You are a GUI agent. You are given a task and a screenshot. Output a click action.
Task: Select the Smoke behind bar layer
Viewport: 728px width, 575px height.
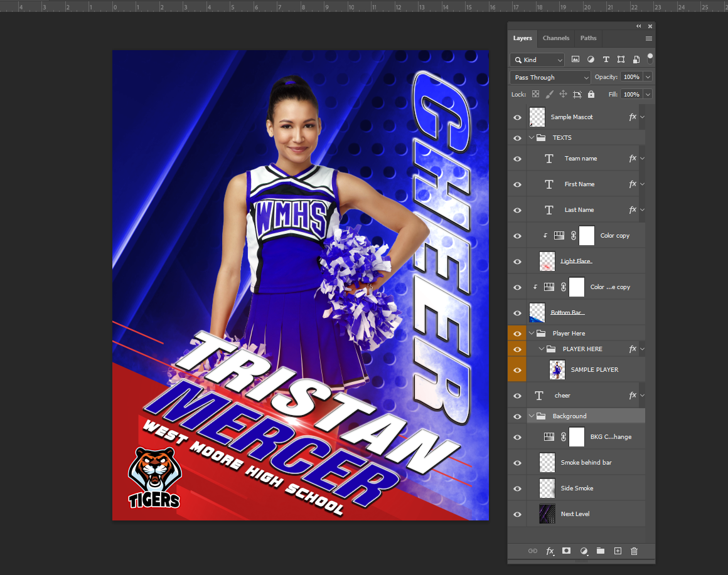point(586,463)
